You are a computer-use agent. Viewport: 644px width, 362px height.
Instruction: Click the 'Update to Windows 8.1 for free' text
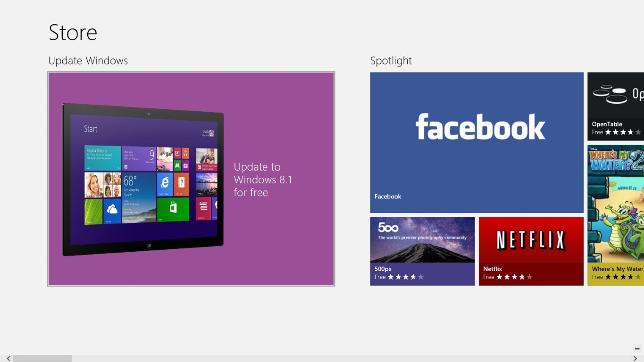(x=263, y=180)
